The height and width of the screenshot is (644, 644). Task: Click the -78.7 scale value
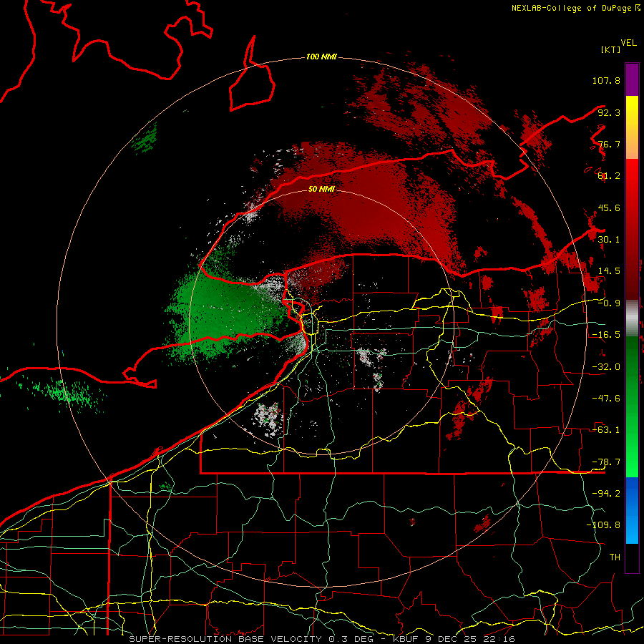click(606, 462)
